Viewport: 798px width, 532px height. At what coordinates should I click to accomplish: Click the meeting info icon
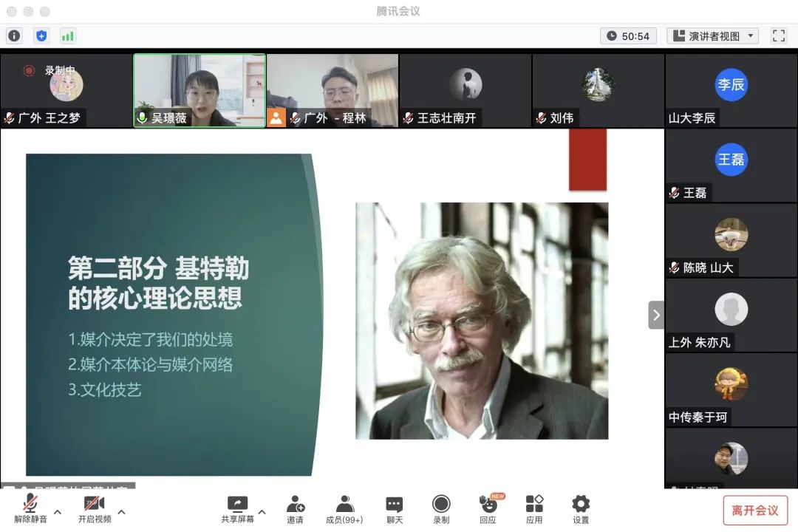coord(15,35)
